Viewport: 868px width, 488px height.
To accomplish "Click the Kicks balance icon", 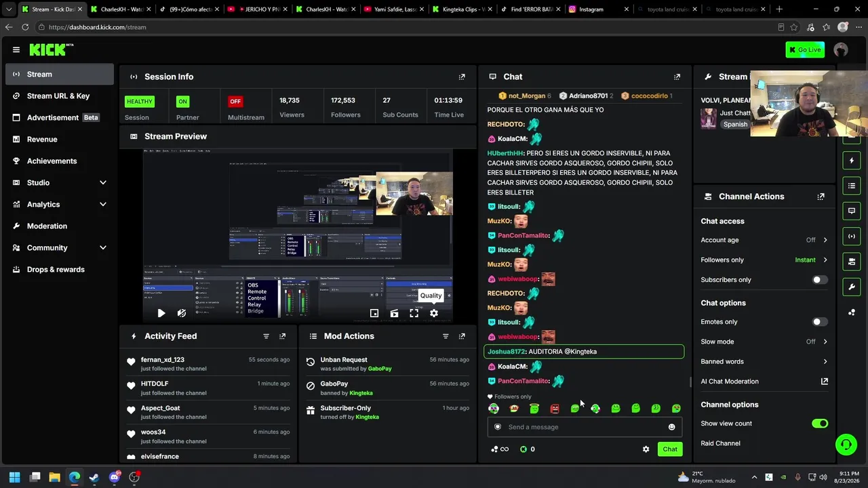I will (x=524, y=449).
